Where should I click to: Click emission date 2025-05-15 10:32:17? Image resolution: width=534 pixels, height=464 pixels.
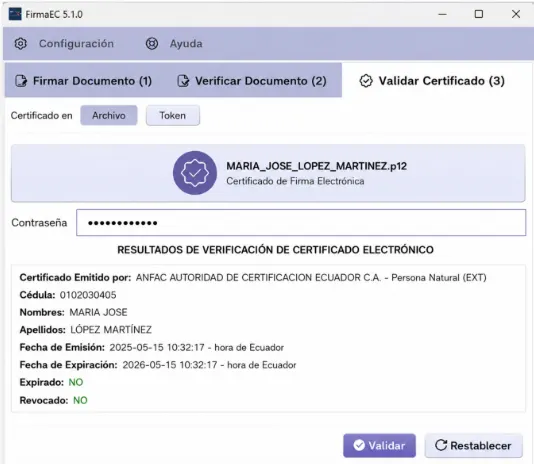[157, 347]
